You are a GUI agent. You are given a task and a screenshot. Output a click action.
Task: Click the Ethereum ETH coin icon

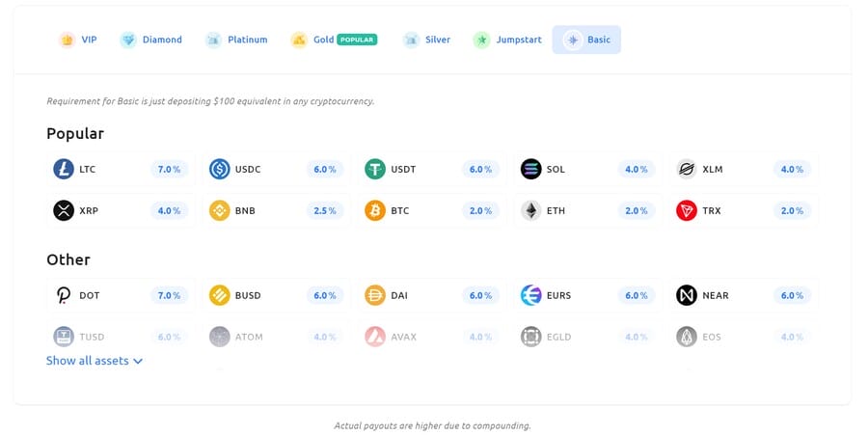click(x=531, y=210)
